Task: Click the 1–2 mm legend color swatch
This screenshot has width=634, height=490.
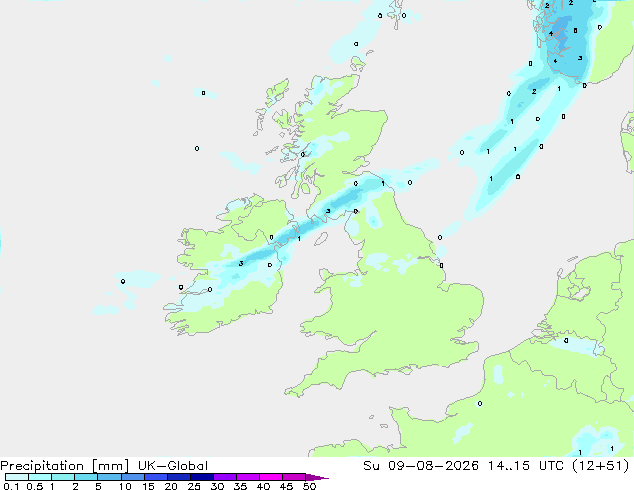Action: tap(63, 477)
